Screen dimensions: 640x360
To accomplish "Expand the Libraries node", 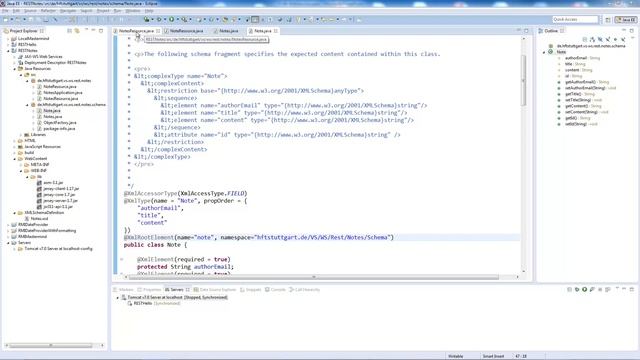I will pyautogui.click(x=21, y=134).
